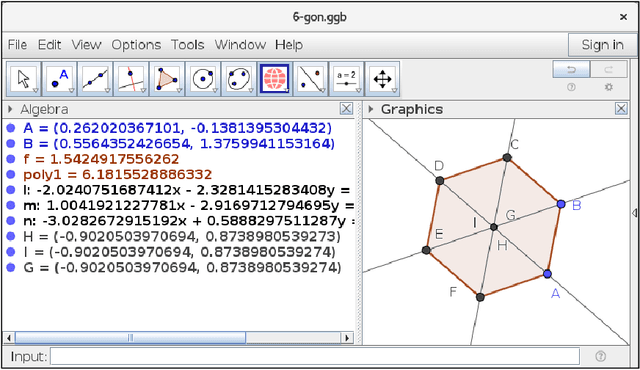640x370 pixels.
Task: Select point D on the hexagon
Action: click(440, 180)
